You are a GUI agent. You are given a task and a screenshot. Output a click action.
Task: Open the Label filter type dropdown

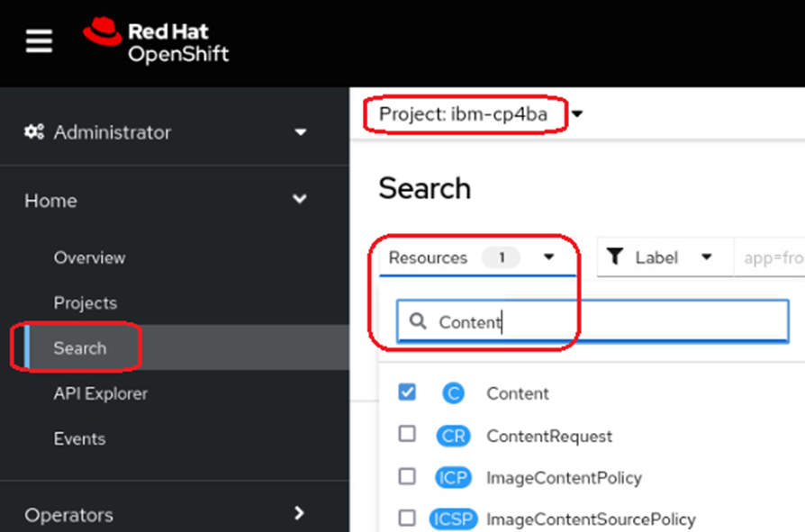tap(665, 257)
